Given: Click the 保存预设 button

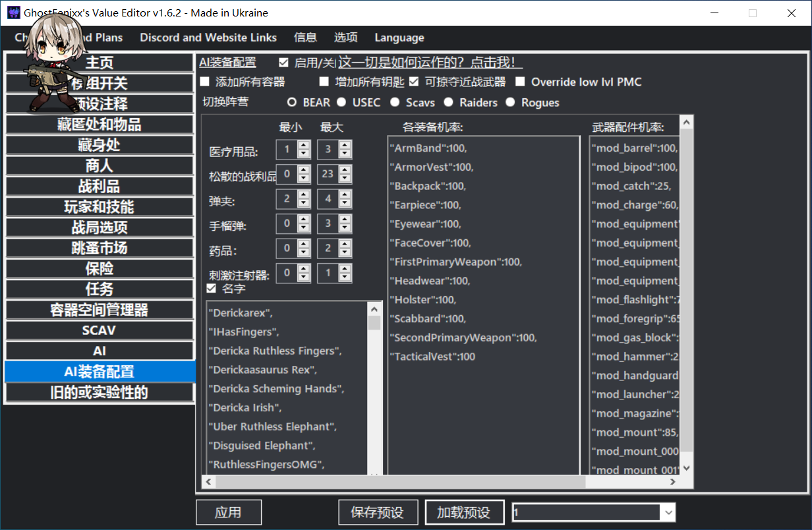Looking at the screenshot, I should [x=378, y=512].
